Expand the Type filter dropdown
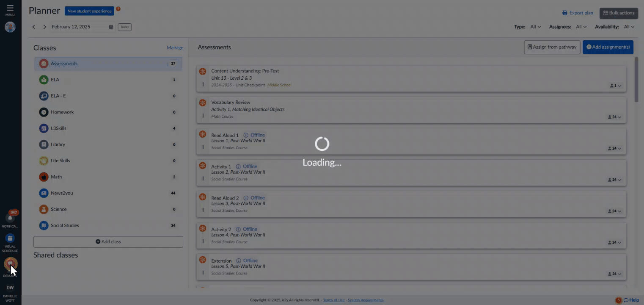The width and height of the screenshot is (644, 305). click(536, 27)
